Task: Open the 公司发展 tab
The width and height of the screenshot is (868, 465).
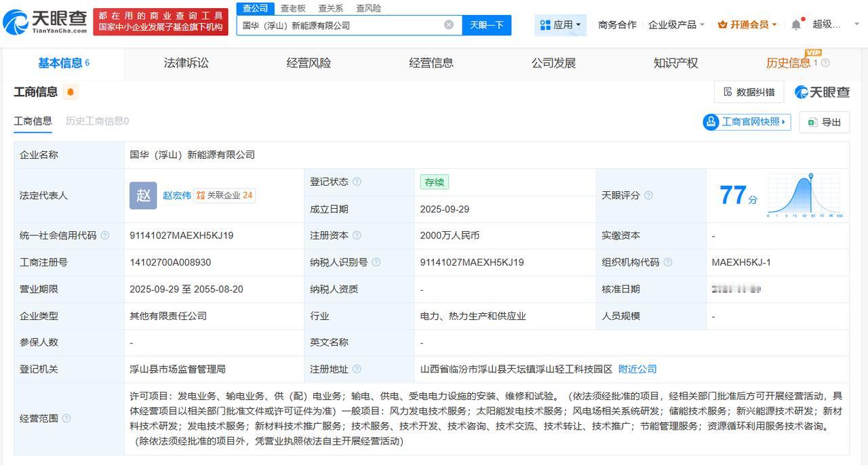Action: click(553, 63)
